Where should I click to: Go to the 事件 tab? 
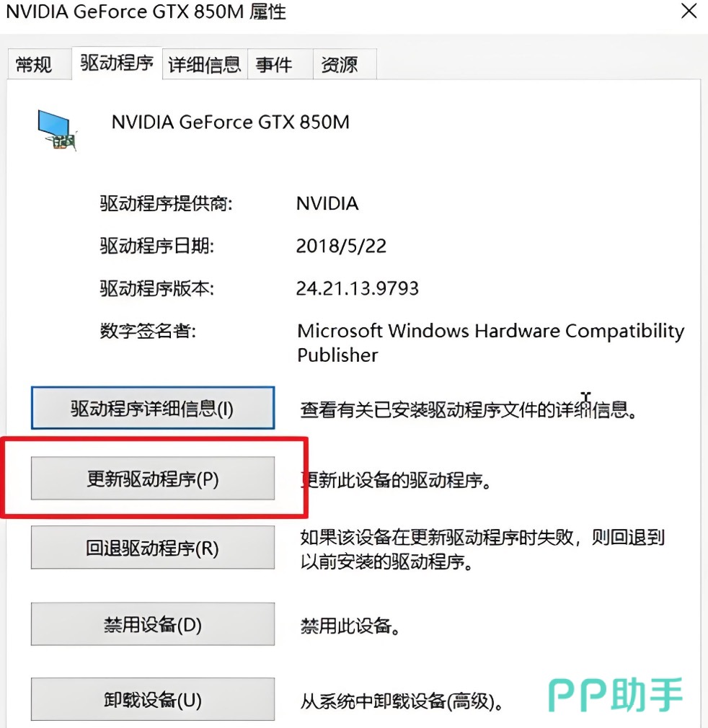tap(273, 65)
